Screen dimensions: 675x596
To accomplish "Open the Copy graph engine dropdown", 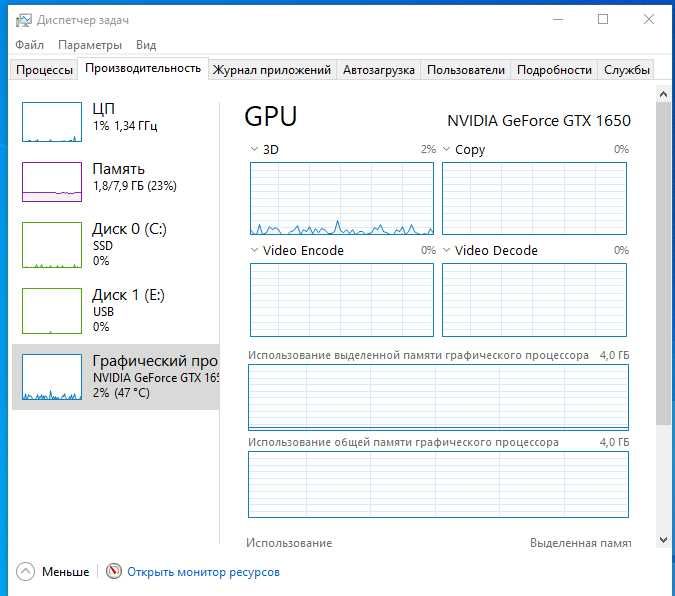I will (x=446, y=149).
